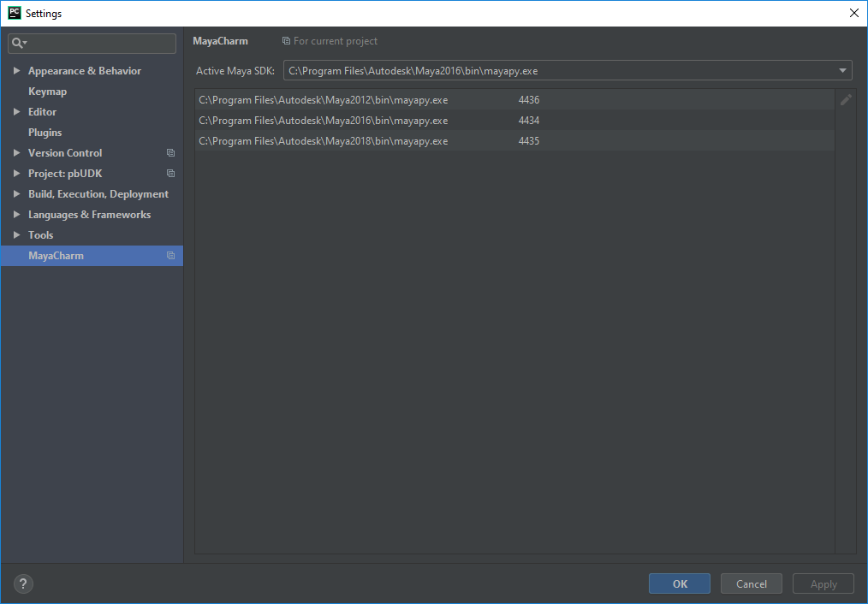Screen dimensions: 868x604
Task: Expand the Editor settings node
Action: pyautogui.click(x=16, y=112)
